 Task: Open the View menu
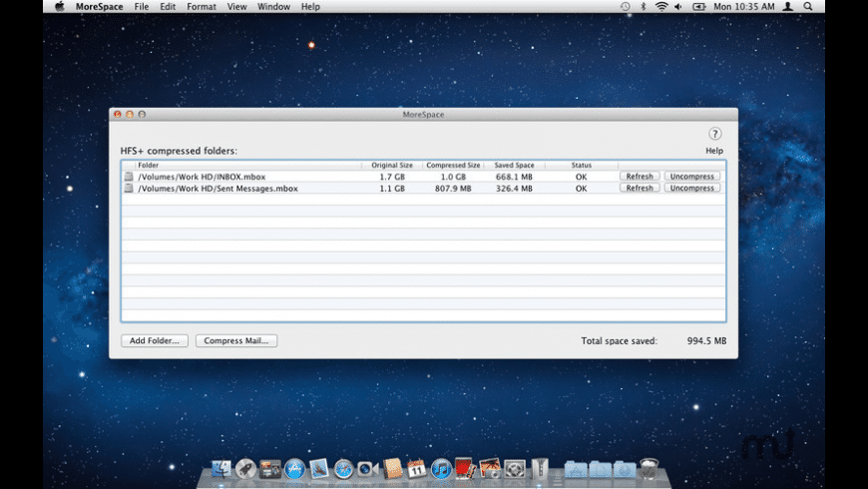click(x=236, y=7)
